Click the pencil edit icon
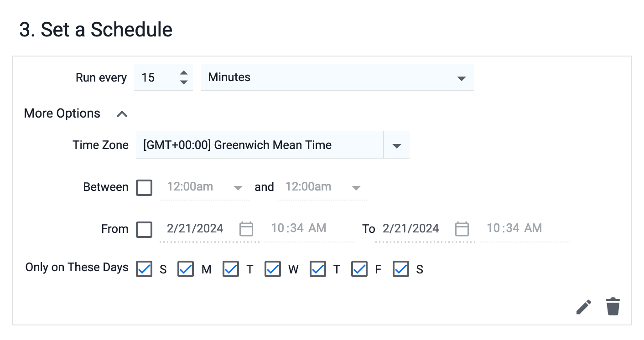 click(x=583, y=307)
